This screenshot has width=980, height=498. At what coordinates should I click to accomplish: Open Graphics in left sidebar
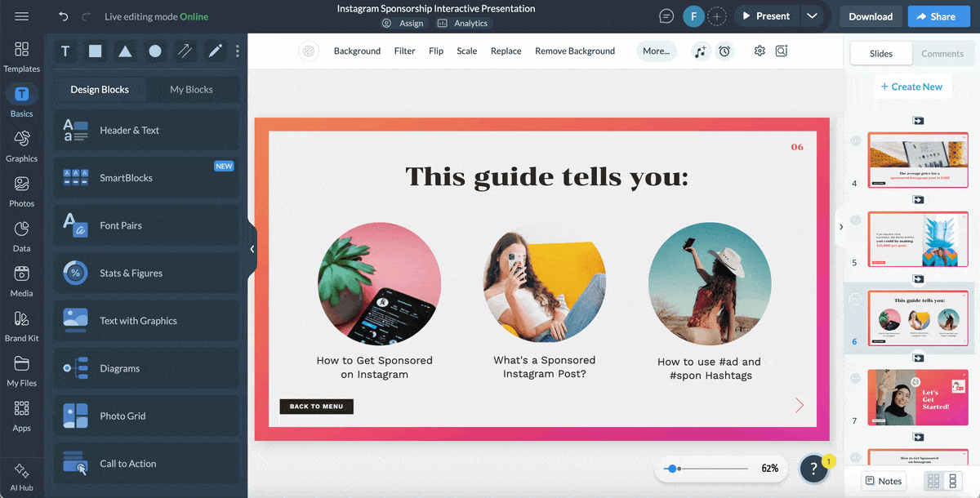(22, 146)
